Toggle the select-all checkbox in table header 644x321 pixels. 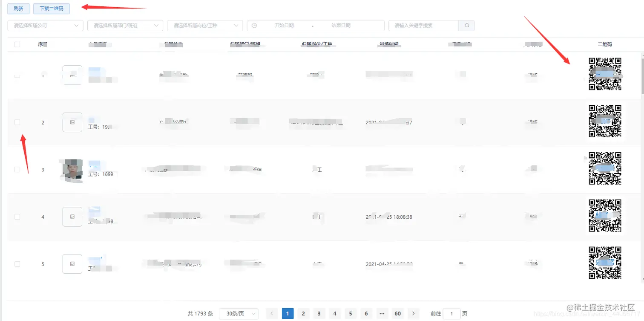click(17, 44)
